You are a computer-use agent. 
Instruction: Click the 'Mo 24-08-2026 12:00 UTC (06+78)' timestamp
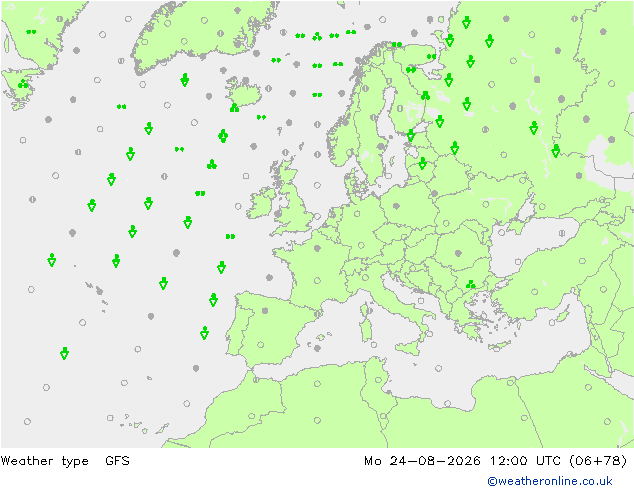pos(495,461)
